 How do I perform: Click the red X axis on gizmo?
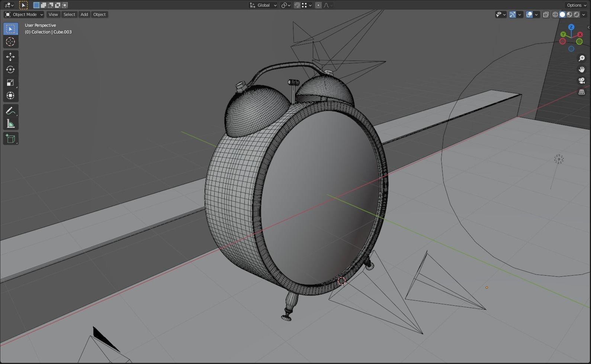click(580, 35)
